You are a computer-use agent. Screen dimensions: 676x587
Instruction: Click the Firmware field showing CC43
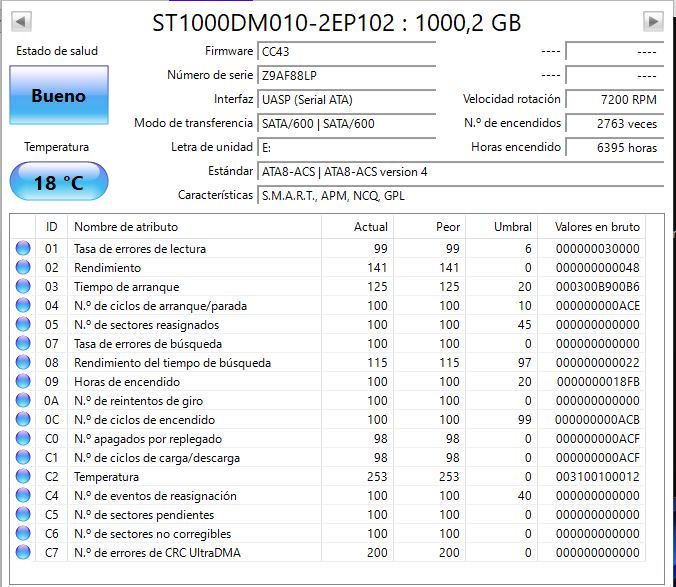[347, 52]
